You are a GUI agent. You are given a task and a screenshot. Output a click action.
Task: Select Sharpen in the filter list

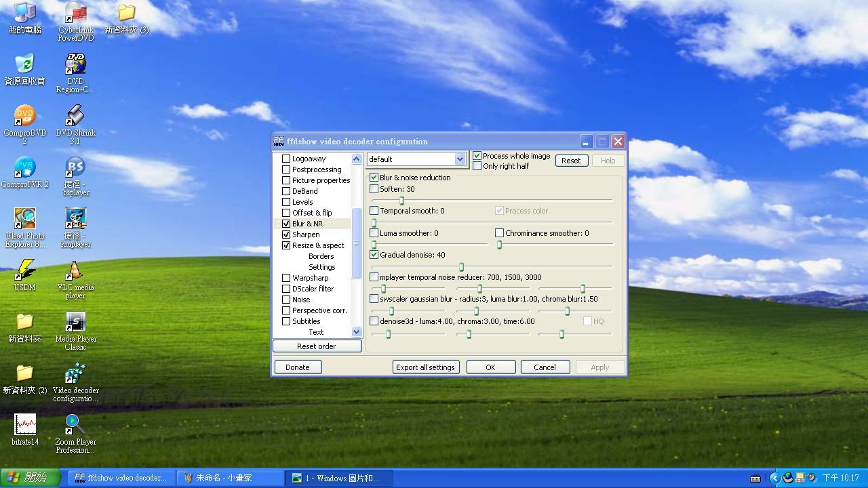coord(306,235)
